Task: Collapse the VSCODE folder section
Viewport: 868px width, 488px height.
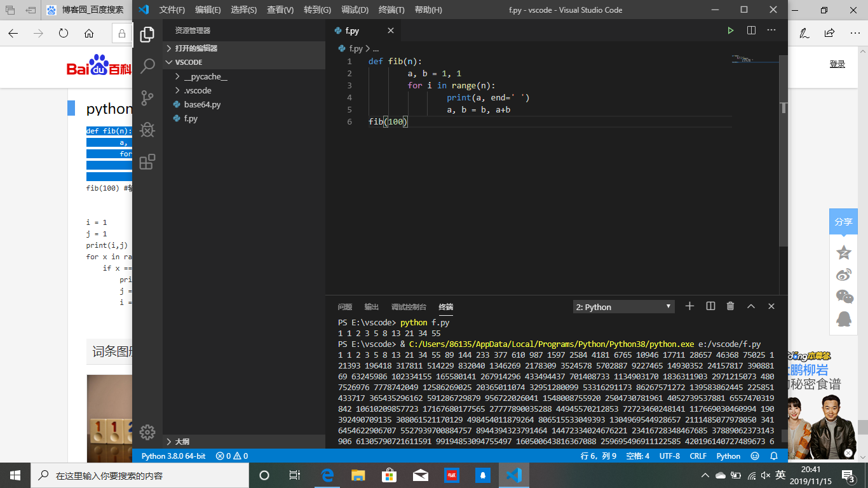Action: click(188, 62)
